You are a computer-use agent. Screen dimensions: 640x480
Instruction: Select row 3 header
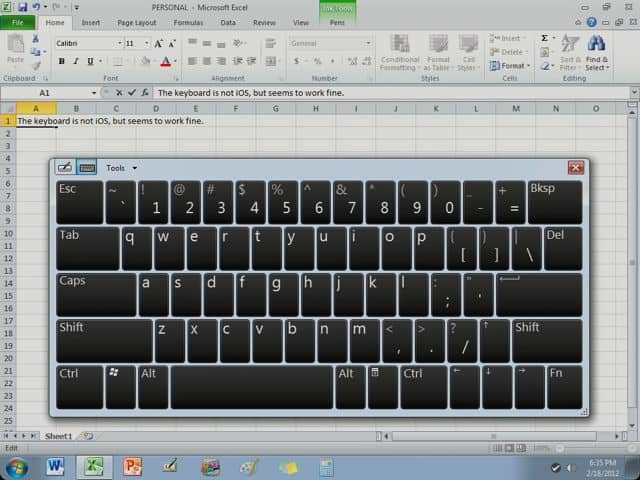[8, 146]
